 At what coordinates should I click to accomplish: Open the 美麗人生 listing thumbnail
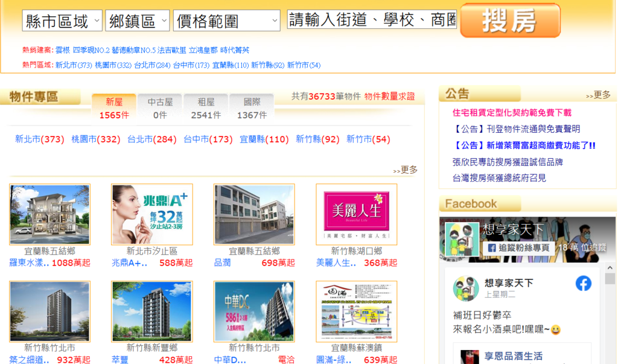point(356,214)
